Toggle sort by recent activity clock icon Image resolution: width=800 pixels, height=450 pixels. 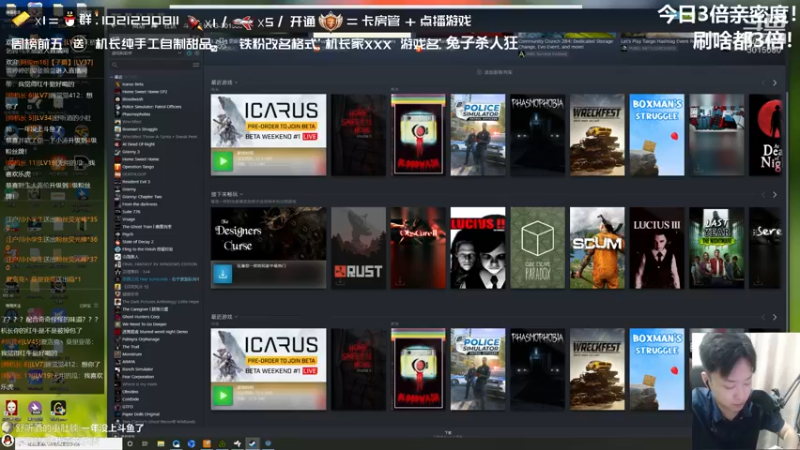(189, 53)
